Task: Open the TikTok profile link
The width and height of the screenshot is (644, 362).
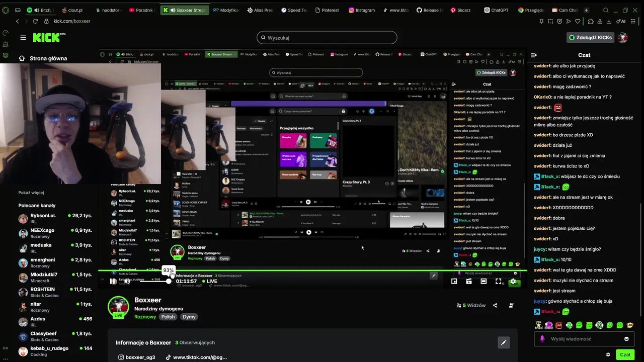Action: coord(196,357)
